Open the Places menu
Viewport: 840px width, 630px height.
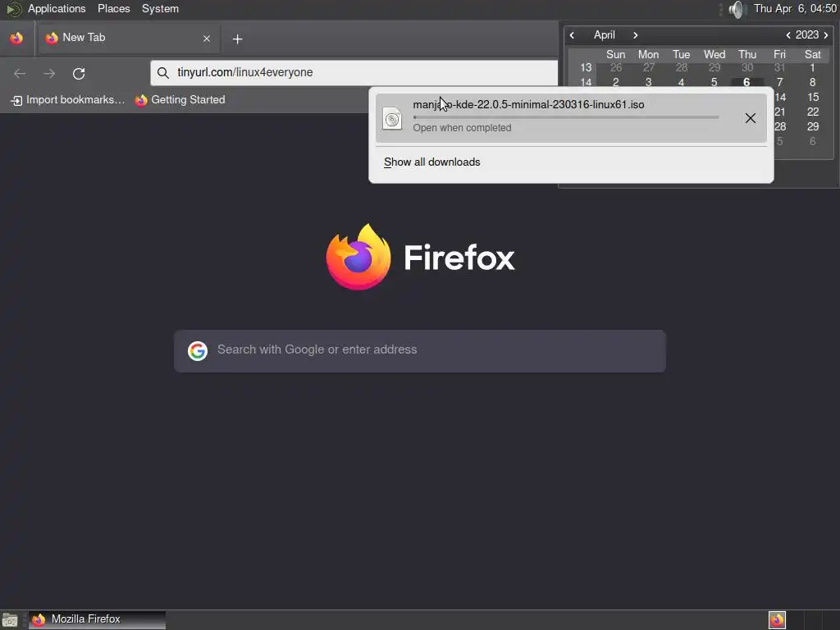pyautogui.click(x=113, y=9)
